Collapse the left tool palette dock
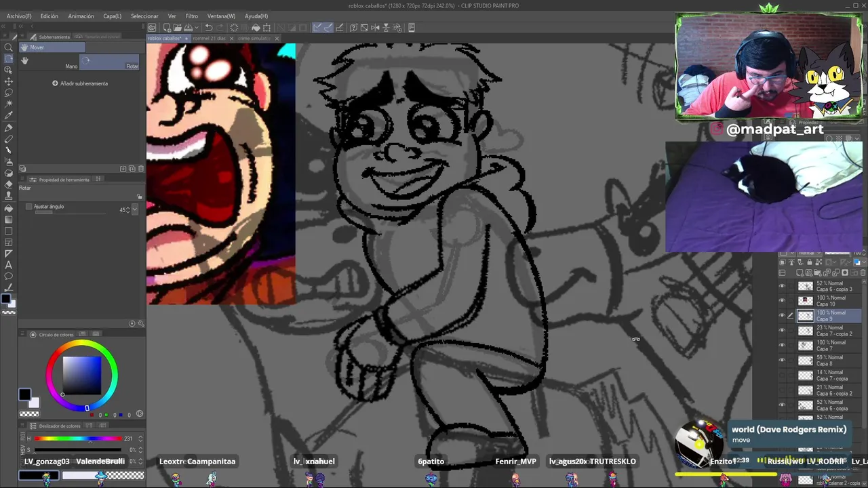Screen dimensions: 868x488 5,25
